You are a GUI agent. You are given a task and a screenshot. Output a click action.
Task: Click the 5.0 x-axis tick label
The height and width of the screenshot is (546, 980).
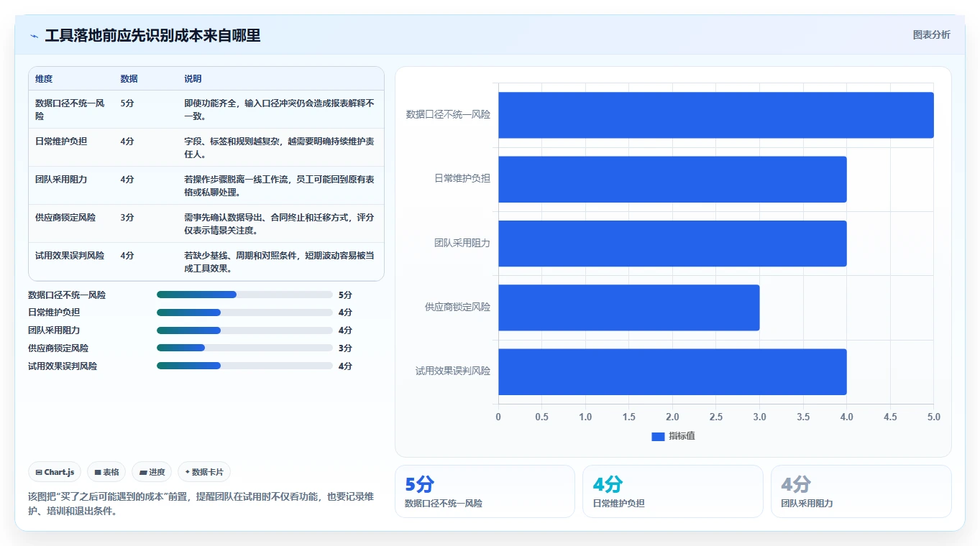(x=933, y=417)
